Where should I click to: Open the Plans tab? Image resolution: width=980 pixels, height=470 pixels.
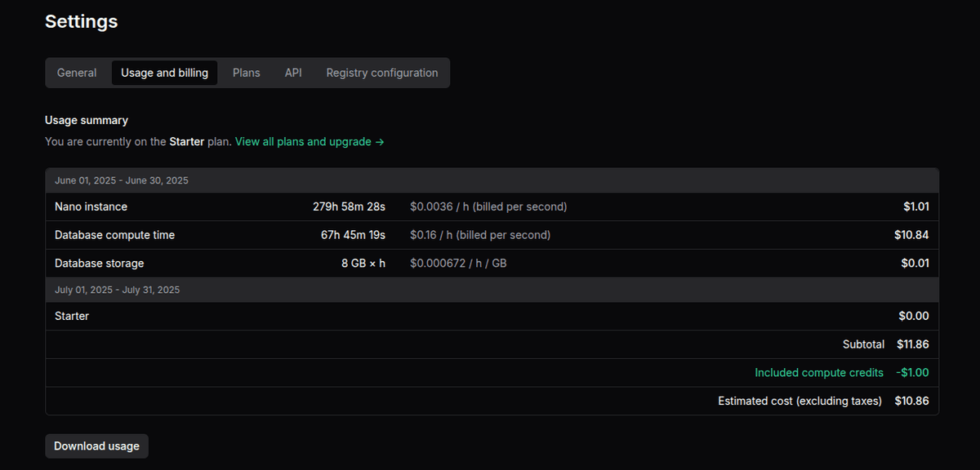click(246, 73)
